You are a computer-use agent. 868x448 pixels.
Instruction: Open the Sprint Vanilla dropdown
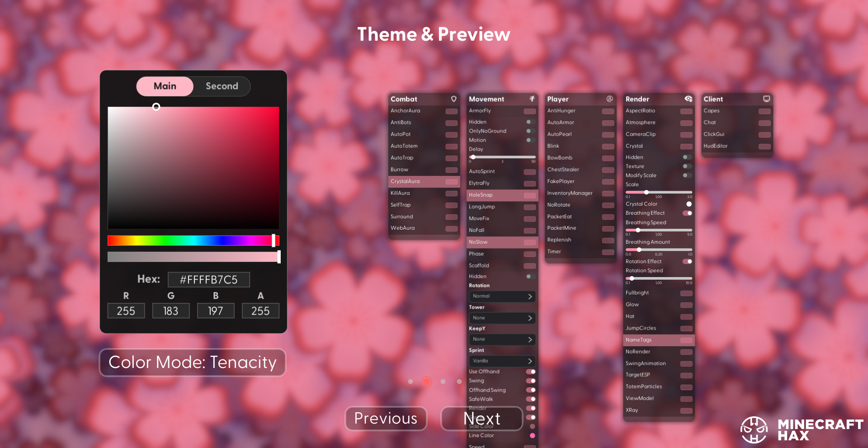pyautogui.click(x=502, y=361)
